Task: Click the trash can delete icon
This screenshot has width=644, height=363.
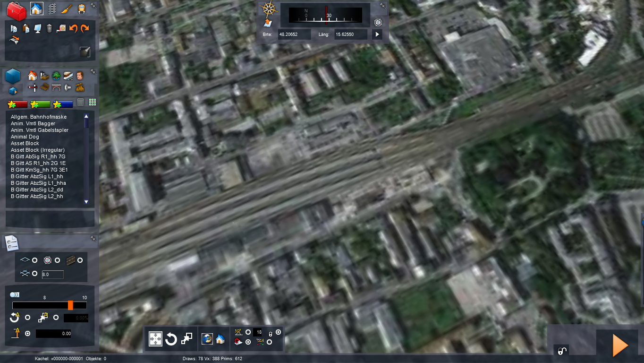Action: click(49, 29)
